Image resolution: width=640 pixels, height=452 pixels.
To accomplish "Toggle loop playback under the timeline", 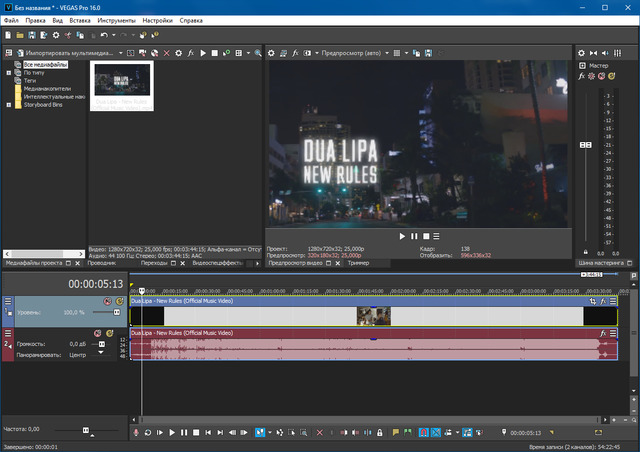I will click(x=148, y=432).
